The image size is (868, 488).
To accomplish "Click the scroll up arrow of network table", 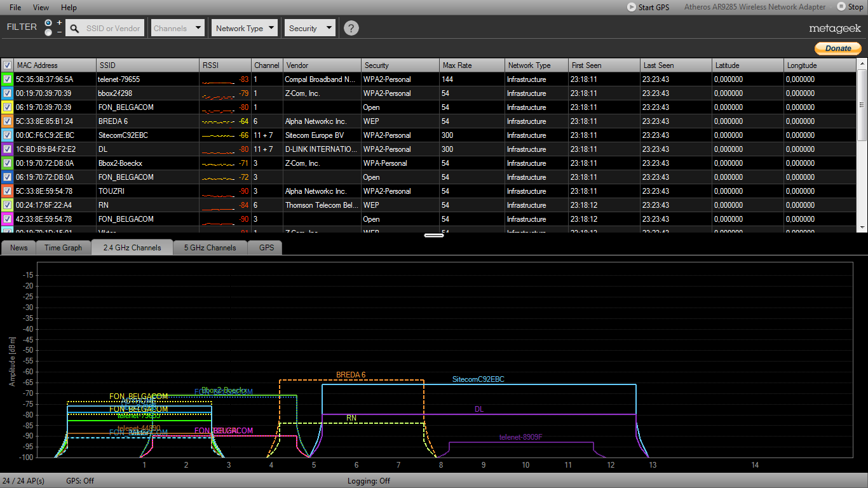I will pos(862,64).
